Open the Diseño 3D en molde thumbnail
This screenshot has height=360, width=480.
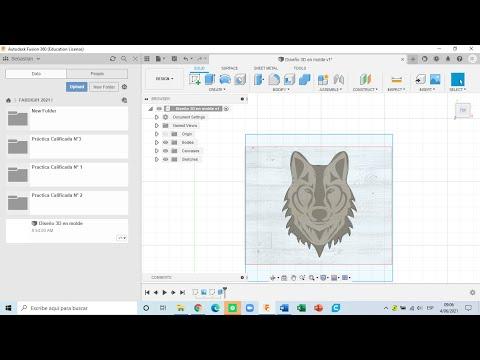click(x=18, y=231)
